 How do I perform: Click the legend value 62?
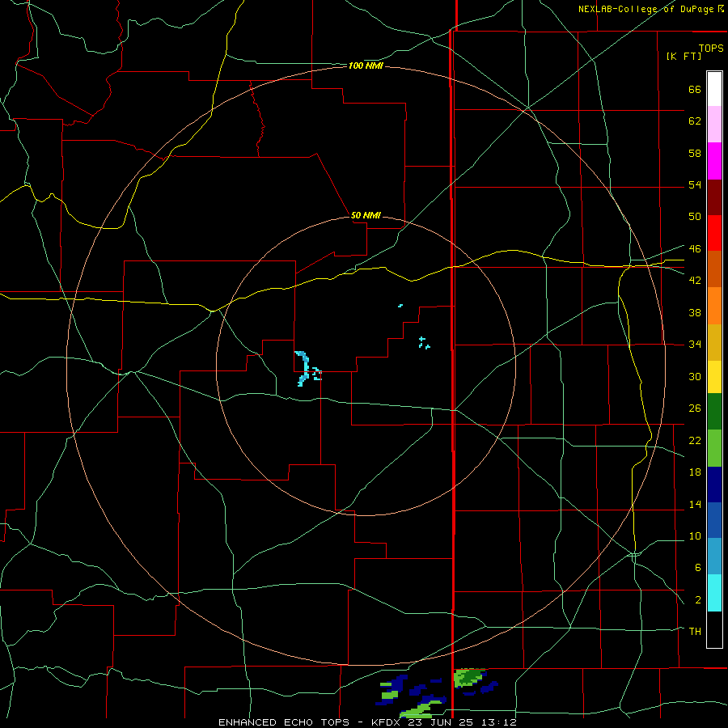(695, 121)
